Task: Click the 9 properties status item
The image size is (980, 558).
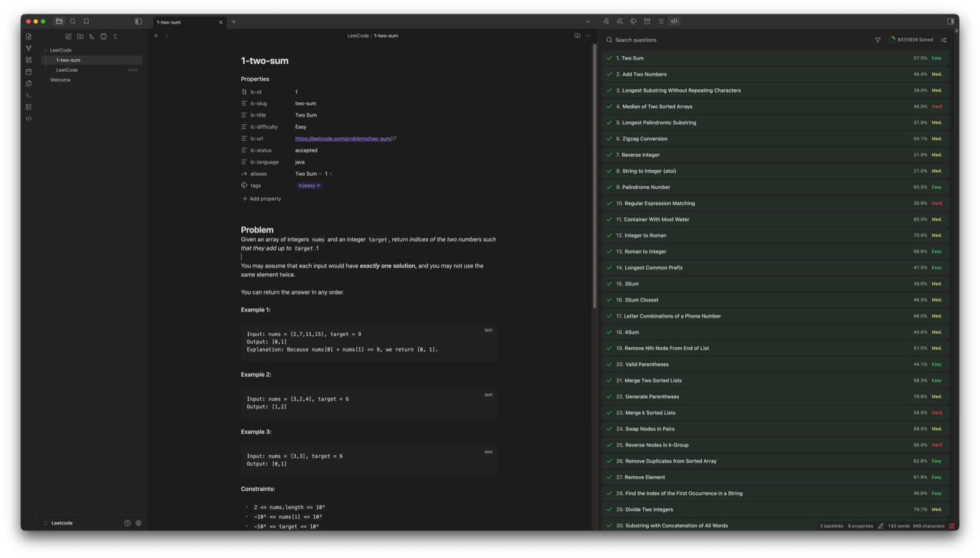Action: tap(861, 526)
